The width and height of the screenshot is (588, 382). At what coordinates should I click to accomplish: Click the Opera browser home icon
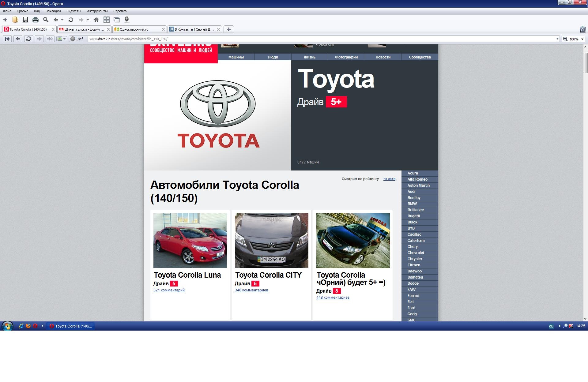point(96,20)
